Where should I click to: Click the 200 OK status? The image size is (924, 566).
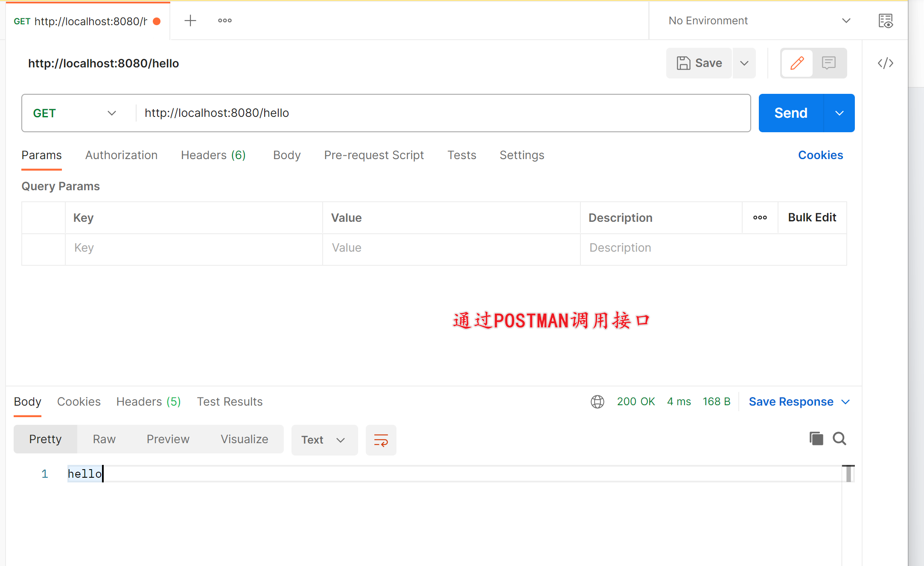coord(636,402)
